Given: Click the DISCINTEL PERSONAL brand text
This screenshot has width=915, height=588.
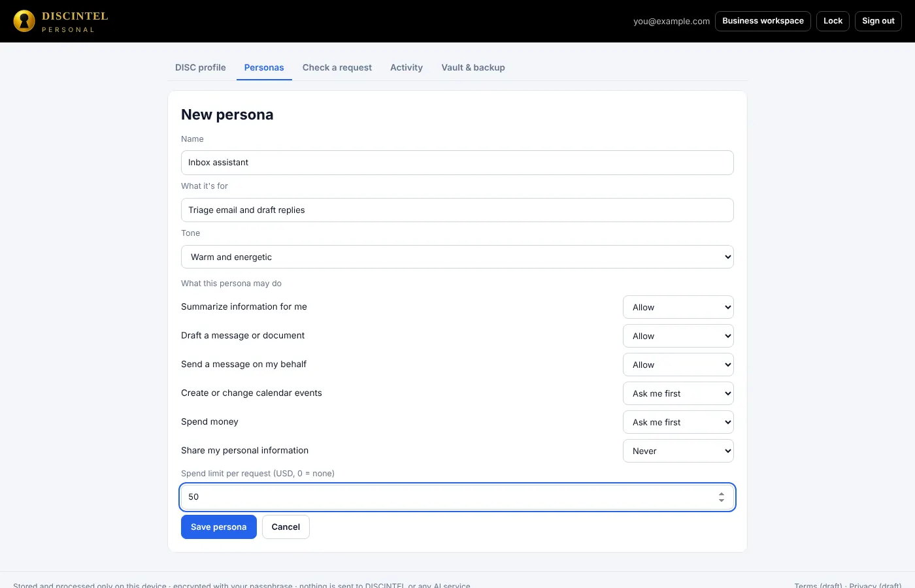Looking at the screenshot, I should pyautogui.click(x=75, y=22).
